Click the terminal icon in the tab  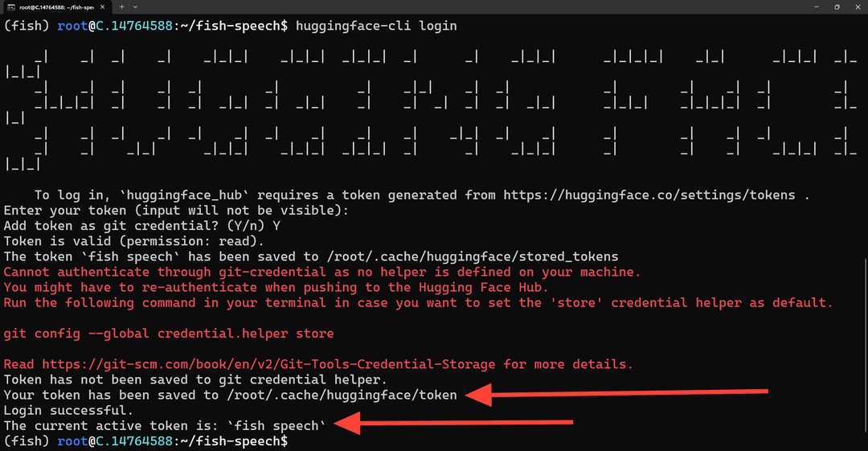coord(10,7)
